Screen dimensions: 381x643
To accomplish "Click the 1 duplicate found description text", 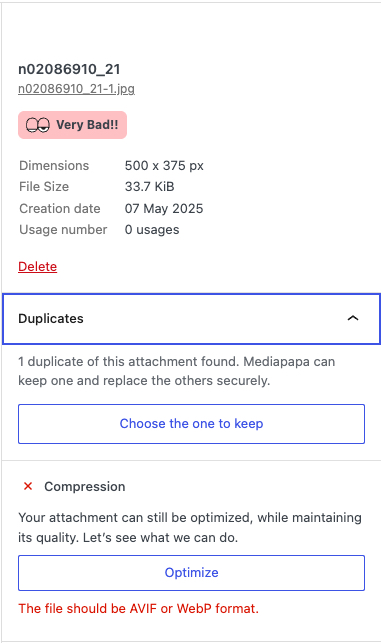I will (x=176, y=371).
